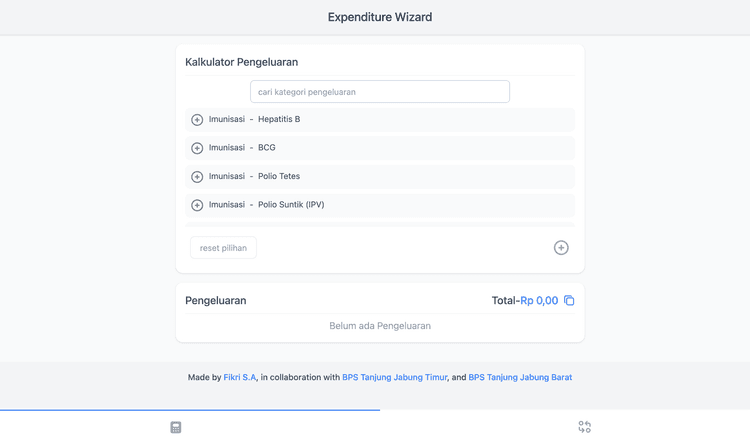Copy the total expenditure amount
The height and width of the screenshot is (444, 750).
coord(569,300)
